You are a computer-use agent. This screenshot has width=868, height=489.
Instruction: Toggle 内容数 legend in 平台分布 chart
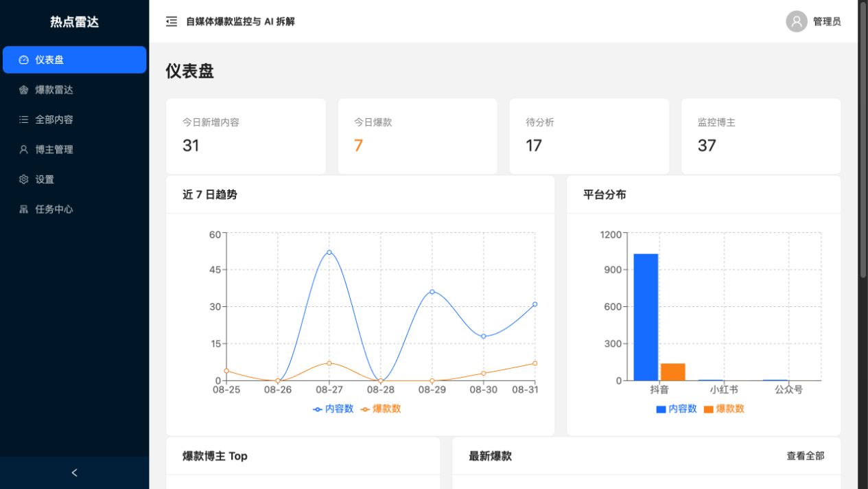[x=677, y=409]
